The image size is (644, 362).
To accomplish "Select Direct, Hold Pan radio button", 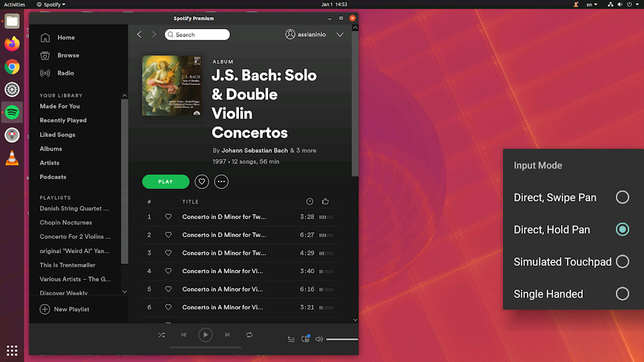I will coord(623,230).
